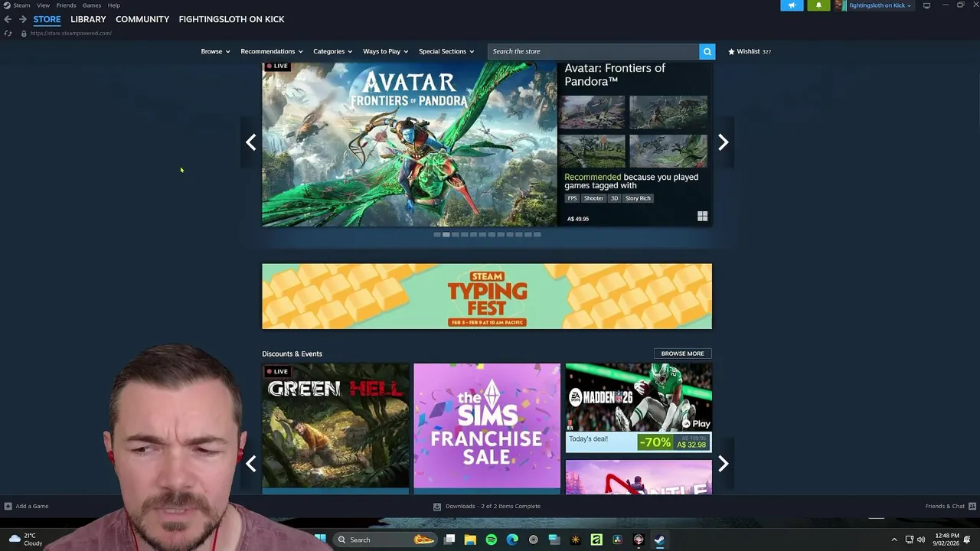Click the profile avatar next to fightingsloth
Screen dimensions: 980x551
(840, 5)
